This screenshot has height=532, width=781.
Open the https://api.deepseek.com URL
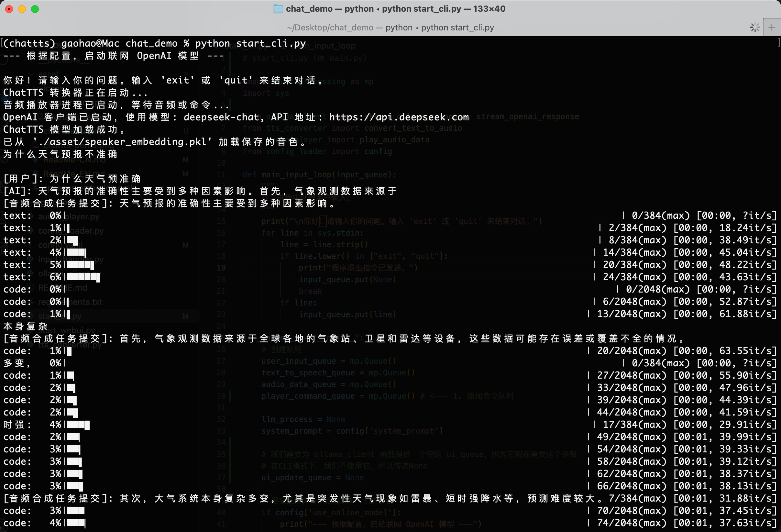point(399,117)
